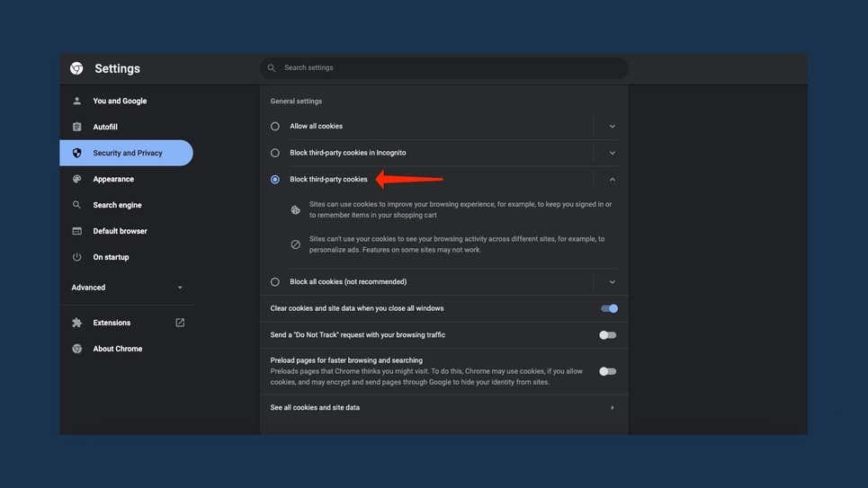Click the Appearance palette icon
Image resolution: width=868 pixels, height=488 pixels.
pyautogui.click(x=77, y=179)
